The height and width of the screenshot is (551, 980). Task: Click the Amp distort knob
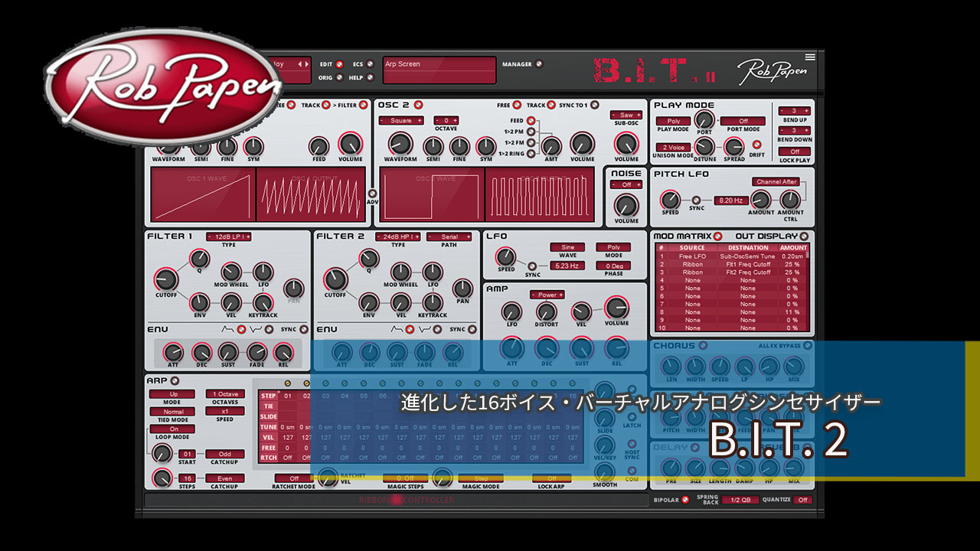coord(546,311)
